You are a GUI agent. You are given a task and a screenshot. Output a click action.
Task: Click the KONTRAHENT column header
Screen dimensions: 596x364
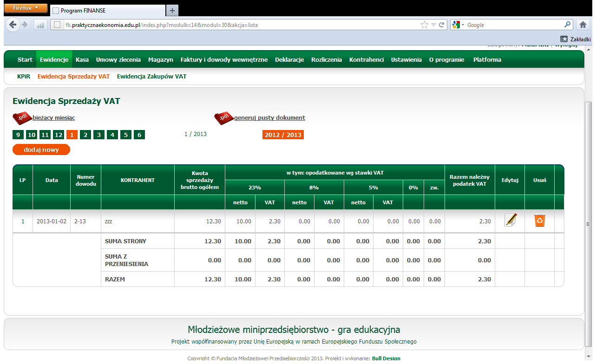[x=138, y=180]
